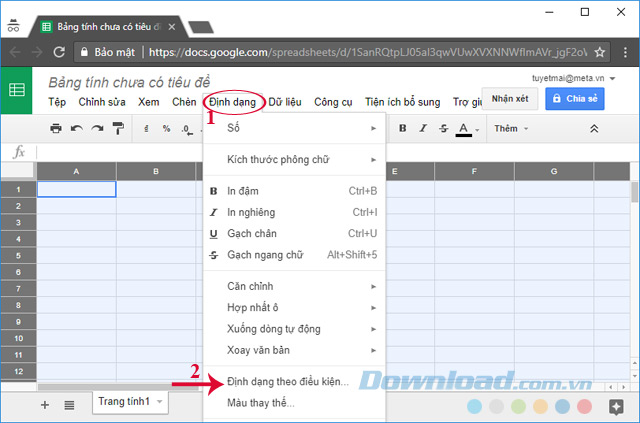This screenshot has height=423, width=640.
Task: Click the print icon in toolbar
Action: 56,128
